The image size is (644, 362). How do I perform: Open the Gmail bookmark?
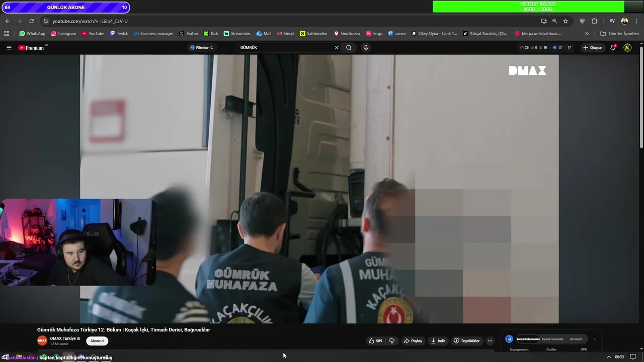285,34
